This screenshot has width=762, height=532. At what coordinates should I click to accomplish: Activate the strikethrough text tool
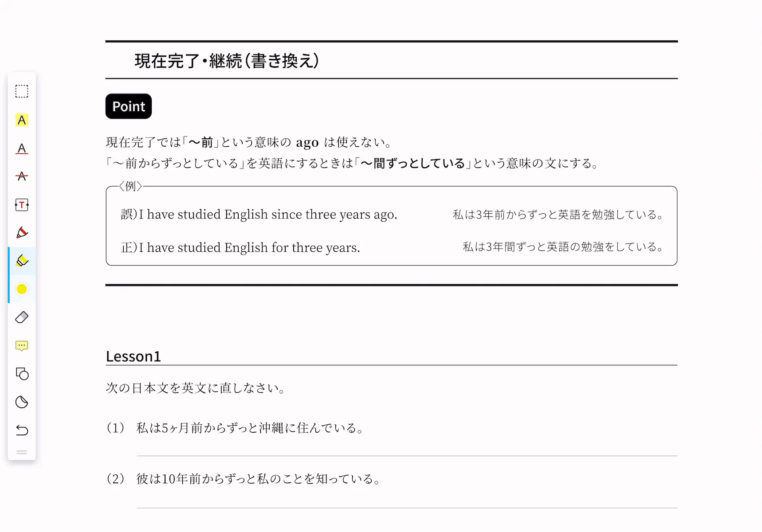[22, 176]
